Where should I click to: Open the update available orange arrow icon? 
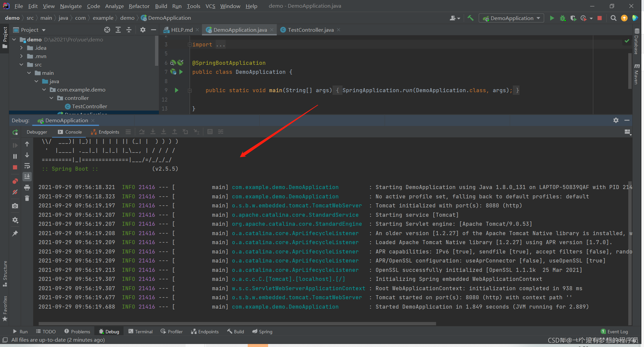[624, 18]
